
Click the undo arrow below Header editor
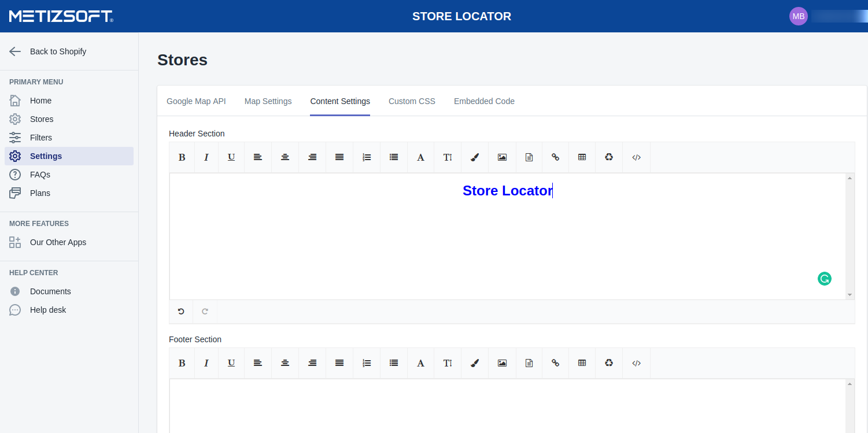pos(181,312)
